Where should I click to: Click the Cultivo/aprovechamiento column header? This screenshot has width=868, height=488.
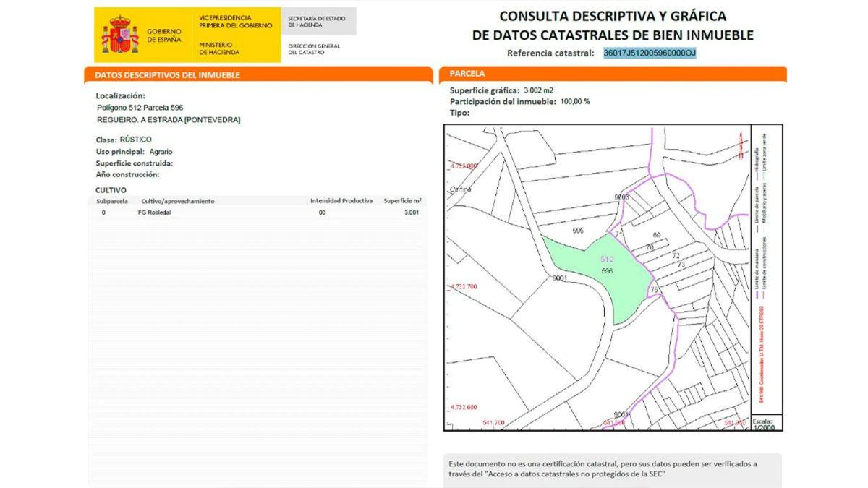pyautogui.click(x=178, y=201)
